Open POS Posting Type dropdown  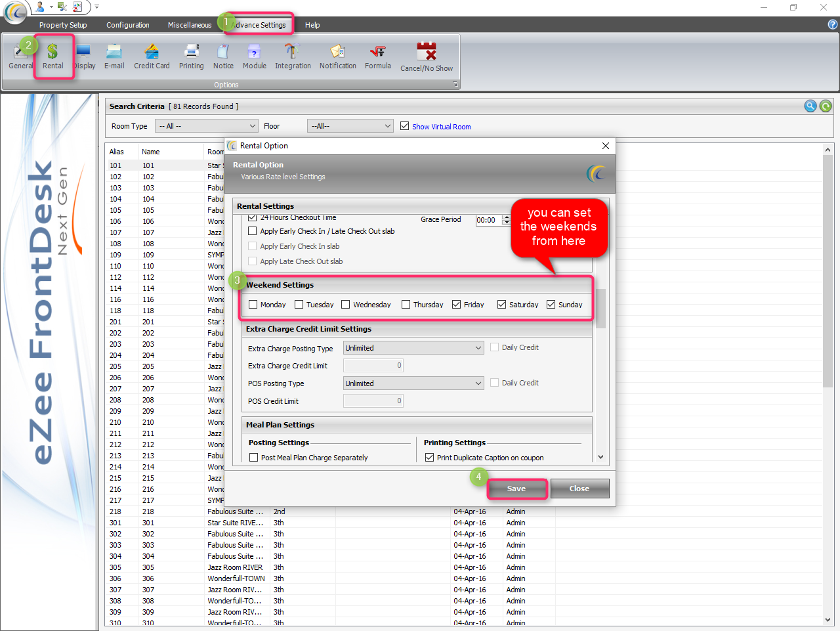pyautogui.click(x=413, y=383)
